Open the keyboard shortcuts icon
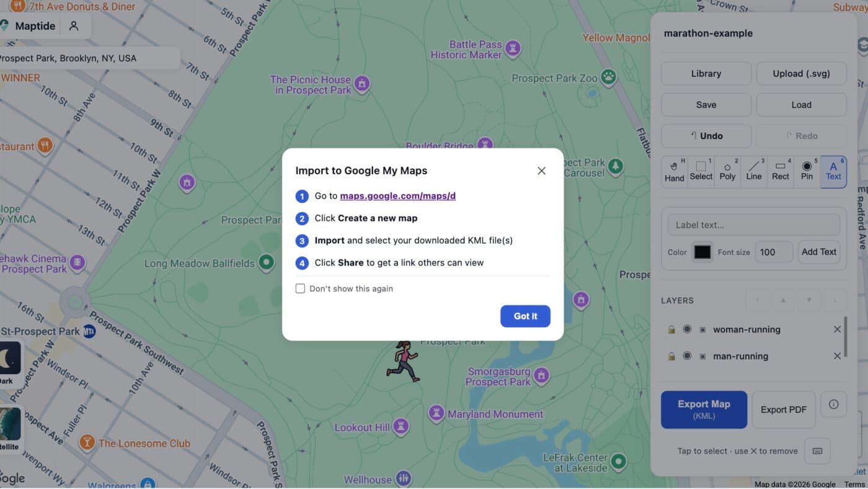Image resolution: width=868 pixels, height=489 pixels. coord(817,451)
